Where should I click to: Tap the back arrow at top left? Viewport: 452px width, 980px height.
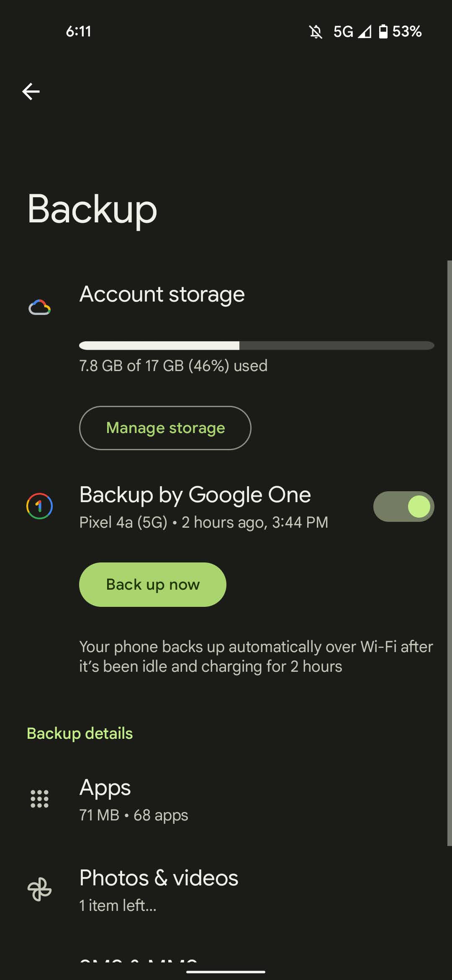[x=31, y=91]
